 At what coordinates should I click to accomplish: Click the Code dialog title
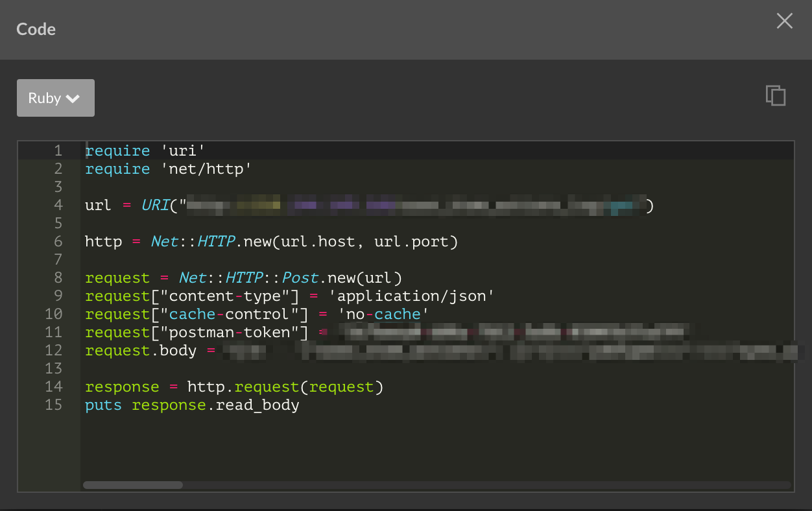tap(36, 29)
